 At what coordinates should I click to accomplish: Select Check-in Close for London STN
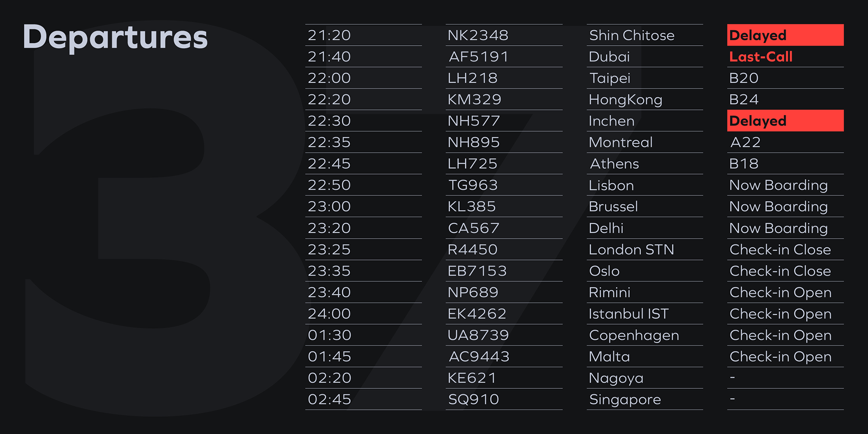(x=780, y=250)
